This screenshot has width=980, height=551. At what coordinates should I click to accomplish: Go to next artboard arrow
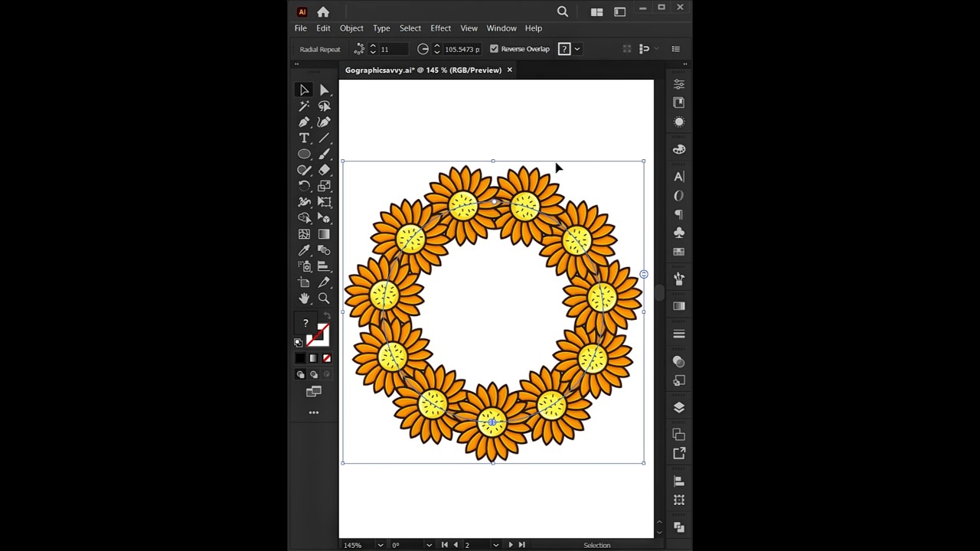tap(511, 545)
